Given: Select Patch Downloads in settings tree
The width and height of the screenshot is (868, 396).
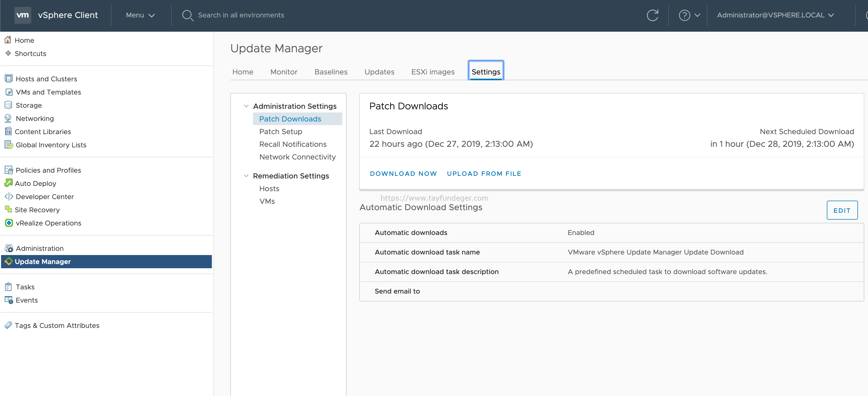Looking at the screenshot, I should 297,119.
